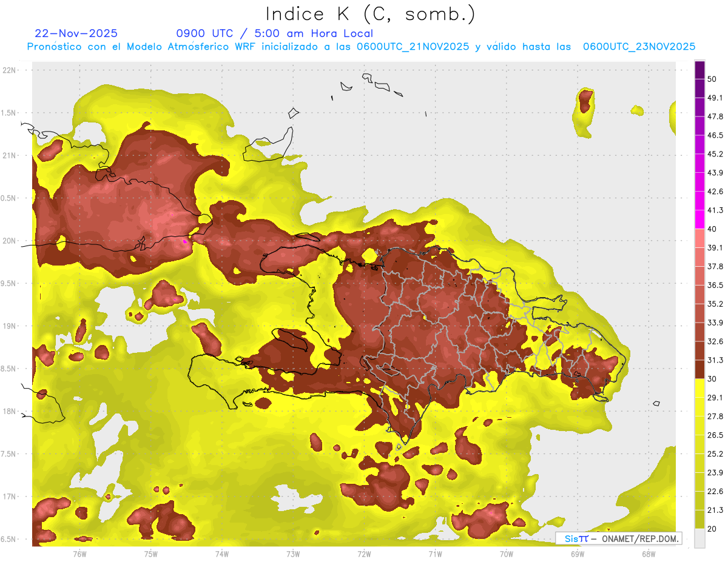Click the latitude axis label "18N"
This screenshot has width=728, height=562.
(x=10, y=412)
